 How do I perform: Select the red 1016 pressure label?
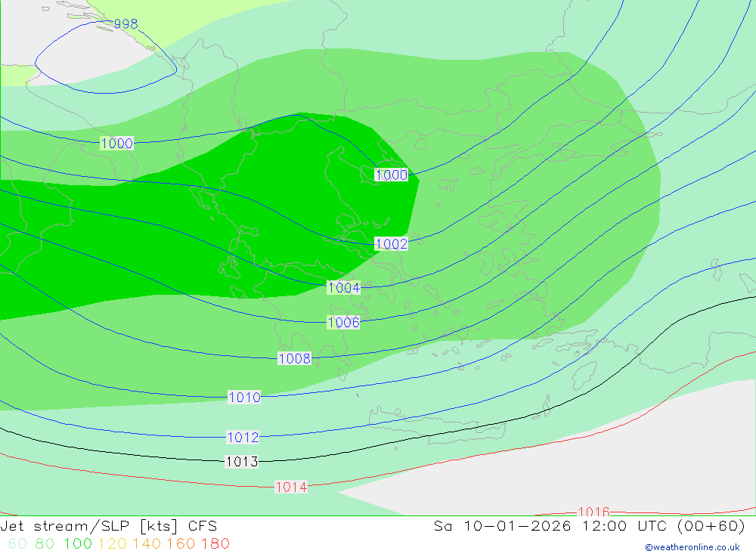point(593,511)
